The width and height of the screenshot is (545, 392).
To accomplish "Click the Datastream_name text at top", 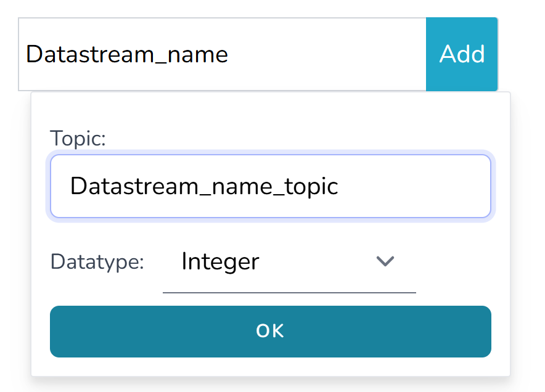I will point(127,54).
